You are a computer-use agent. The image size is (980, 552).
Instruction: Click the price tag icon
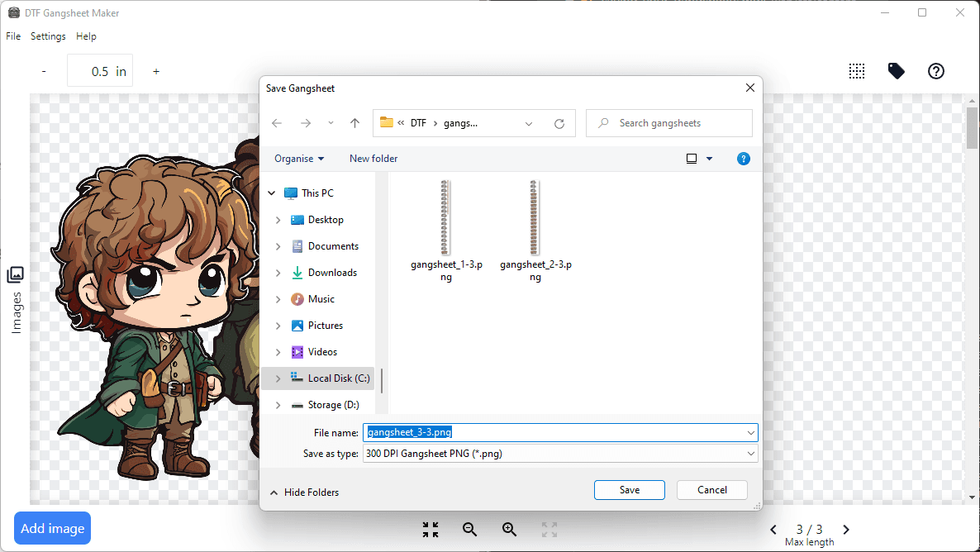(897, 71)
